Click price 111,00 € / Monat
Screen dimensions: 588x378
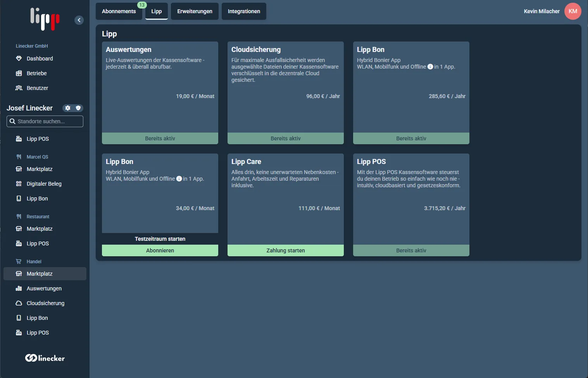[x=319, y=208]
